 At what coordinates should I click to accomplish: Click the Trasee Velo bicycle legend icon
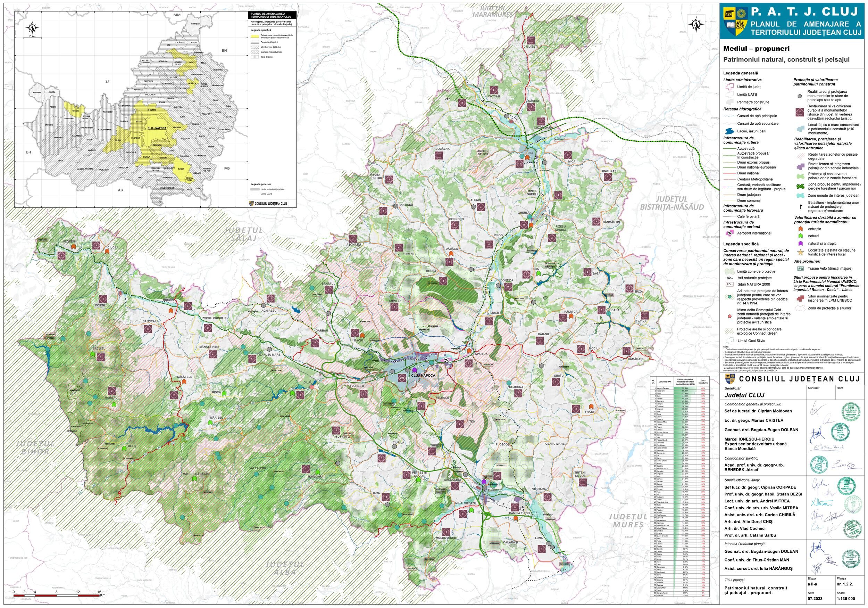click(800, 269)
